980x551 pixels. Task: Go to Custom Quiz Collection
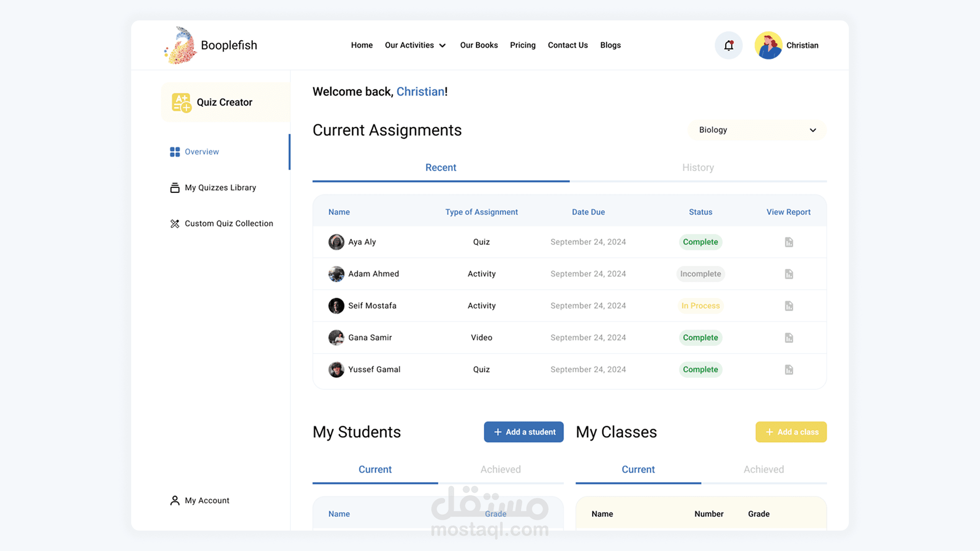[x=222, y=223]
